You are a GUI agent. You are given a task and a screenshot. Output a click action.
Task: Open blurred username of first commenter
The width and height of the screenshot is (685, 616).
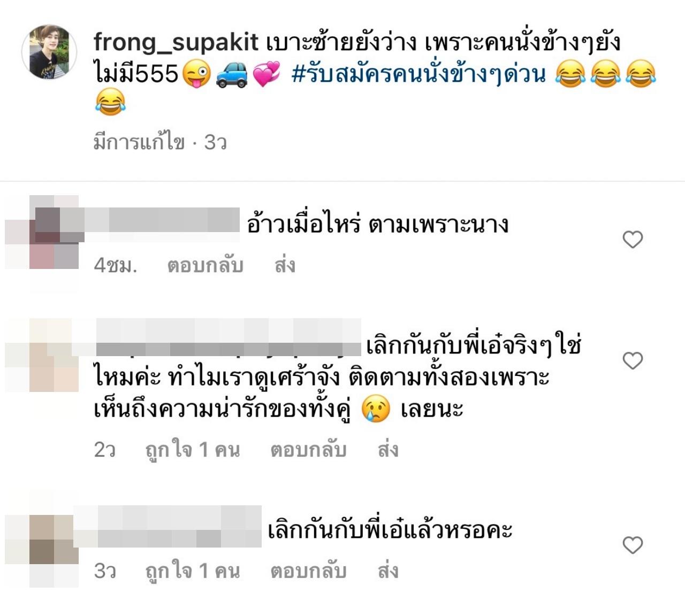161,220
